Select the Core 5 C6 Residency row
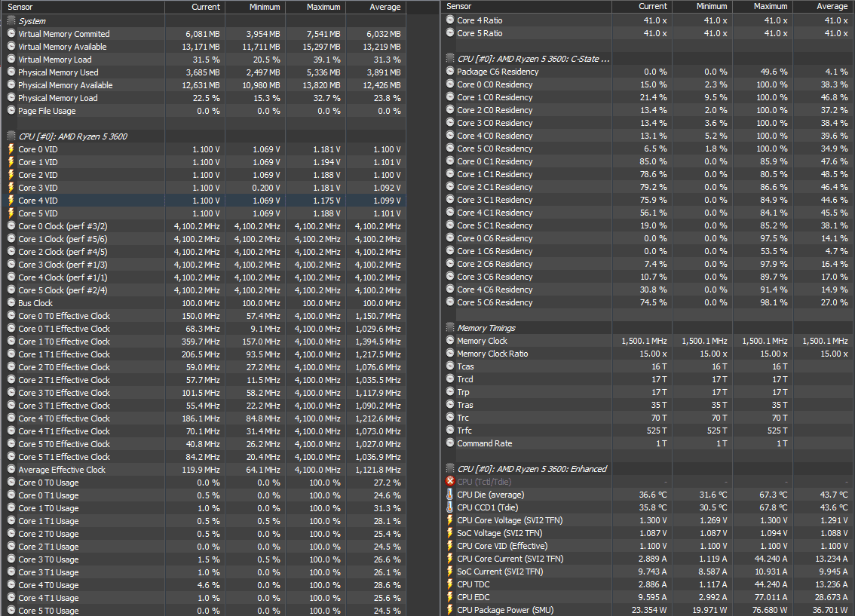This screenshot has width=855, height=616. tap(647, 302)
